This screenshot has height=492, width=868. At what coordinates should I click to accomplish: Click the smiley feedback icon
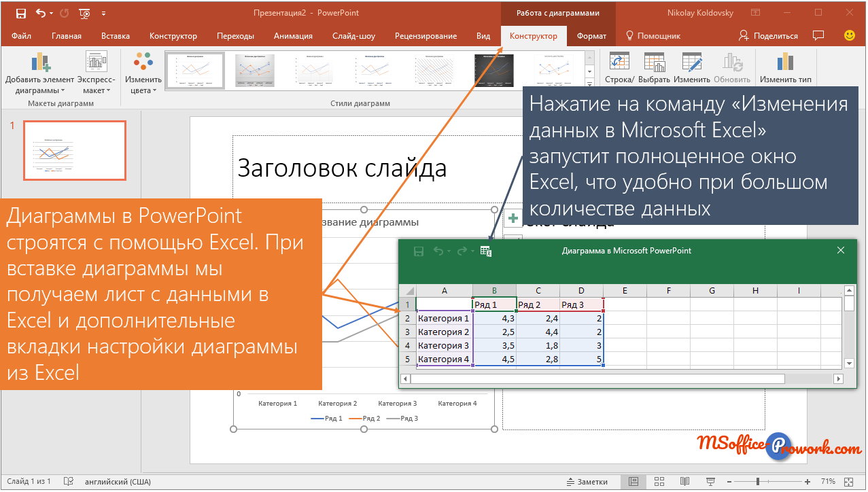tap(849, 35)
